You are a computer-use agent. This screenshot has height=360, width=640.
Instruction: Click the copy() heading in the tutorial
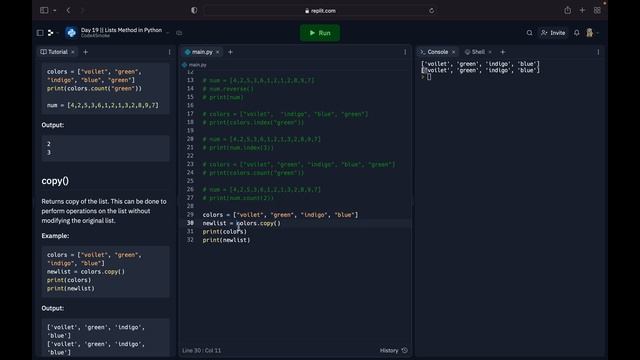click(55, 181)
